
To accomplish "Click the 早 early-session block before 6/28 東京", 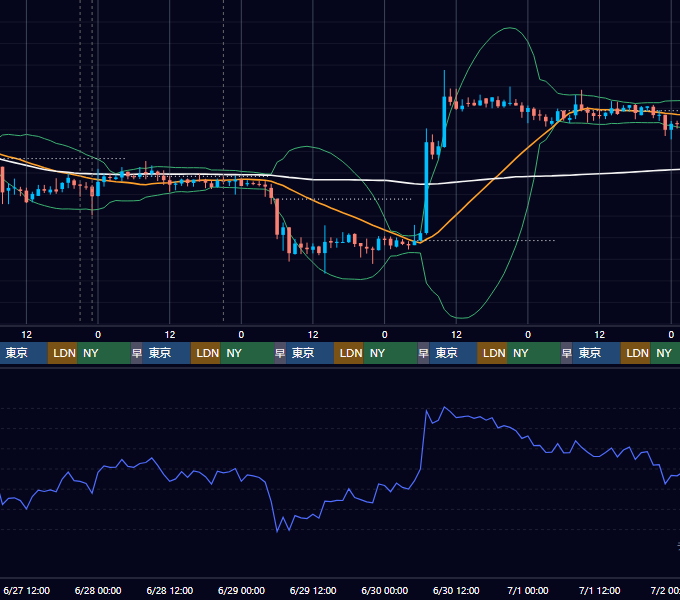I will tap(137, 353).
